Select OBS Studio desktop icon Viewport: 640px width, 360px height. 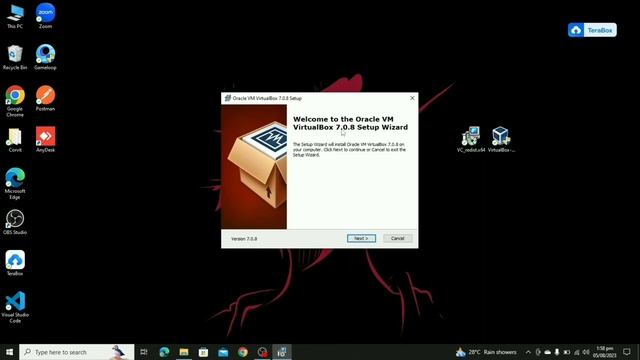pyautogui.click(x=15, y=222)
